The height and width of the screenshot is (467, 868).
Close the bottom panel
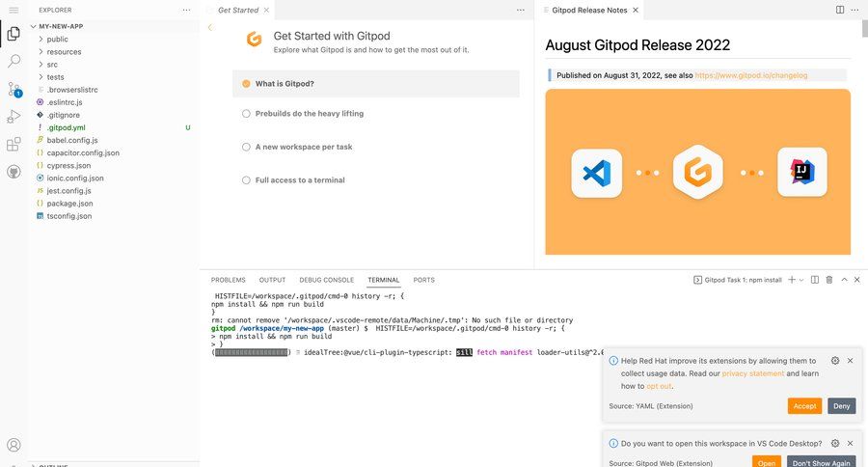[x=857, y=280]
